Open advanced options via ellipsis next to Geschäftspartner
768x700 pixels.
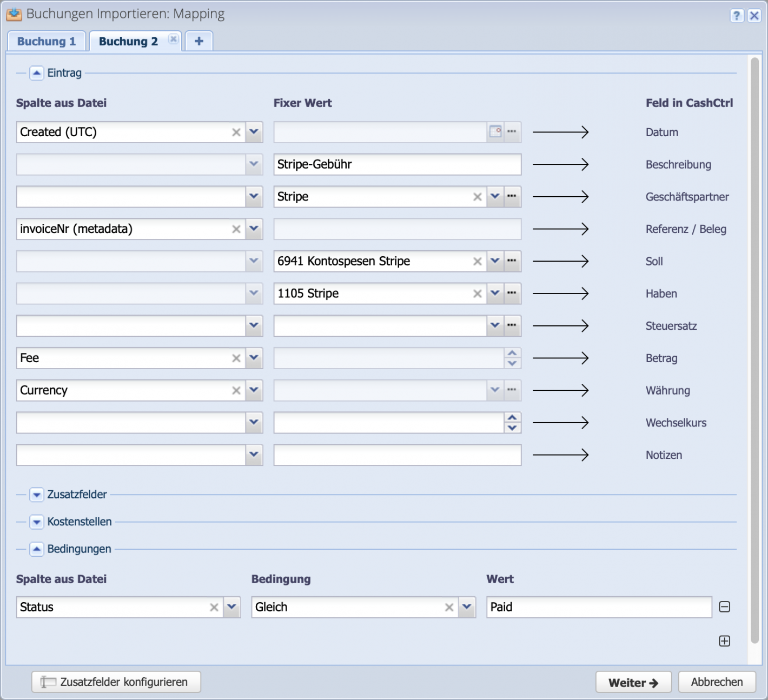coord(512,196)
